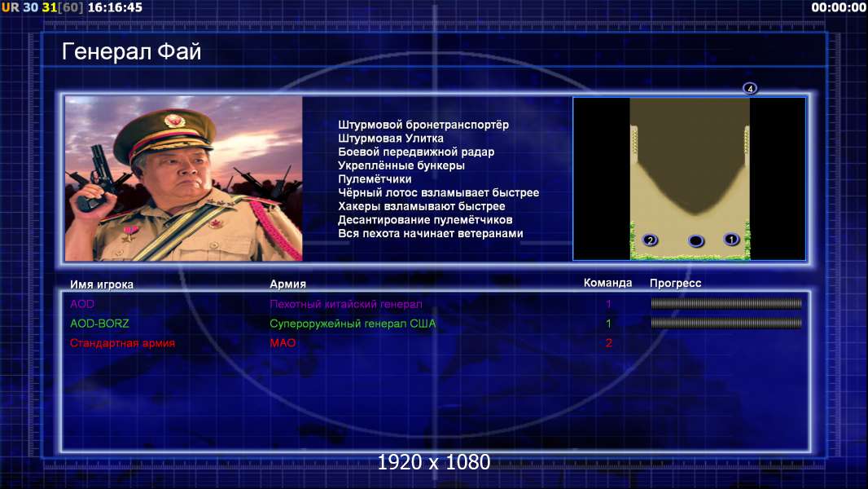868x489 pixels.
Task: Click start position marker 4 on minimap
Action: [x=750, y=89]
